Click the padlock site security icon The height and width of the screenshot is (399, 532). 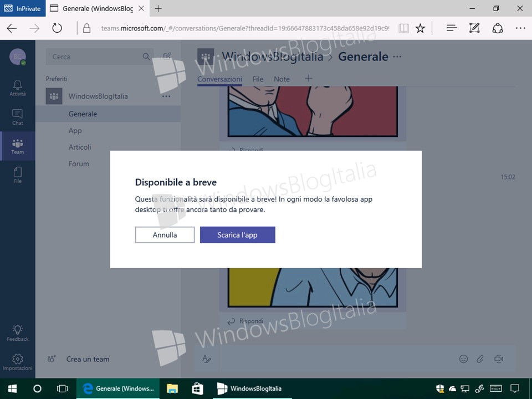coord(86,28)
